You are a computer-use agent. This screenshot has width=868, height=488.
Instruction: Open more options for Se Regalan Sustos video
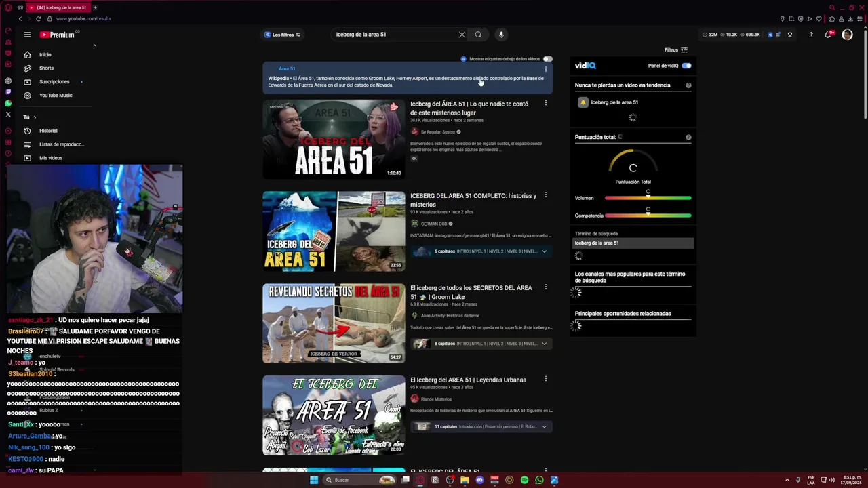click(x=546, y=104)
